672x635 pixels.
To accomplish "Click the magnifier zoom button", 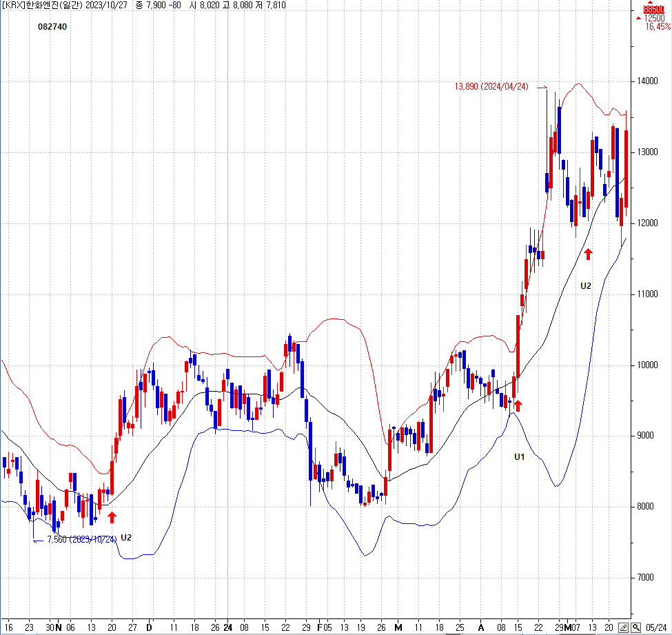I will (635, 627).
